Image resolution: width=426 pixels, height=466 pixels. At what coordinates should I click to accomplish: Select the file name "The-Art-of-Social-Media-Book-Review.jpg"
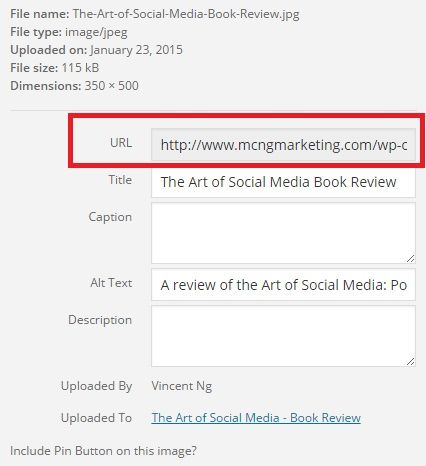coord(186,14)
